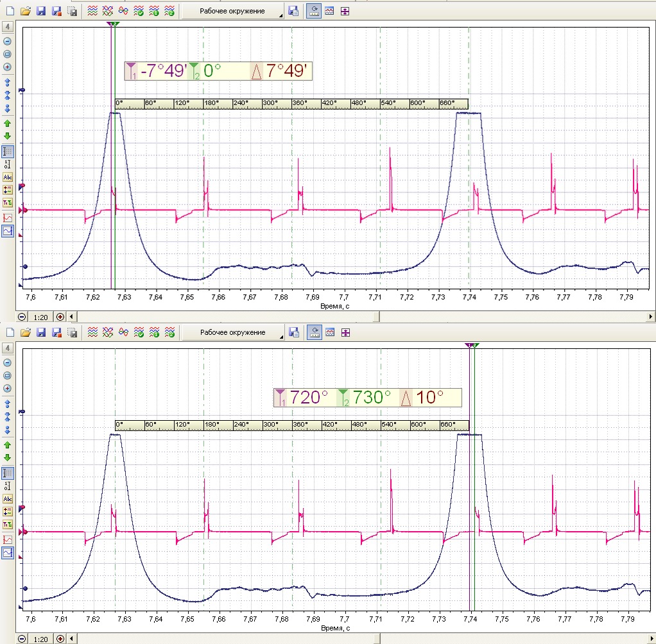Click the lower panel's red graph icon
This screenshot has height=644, width=656.
point(8,539)
